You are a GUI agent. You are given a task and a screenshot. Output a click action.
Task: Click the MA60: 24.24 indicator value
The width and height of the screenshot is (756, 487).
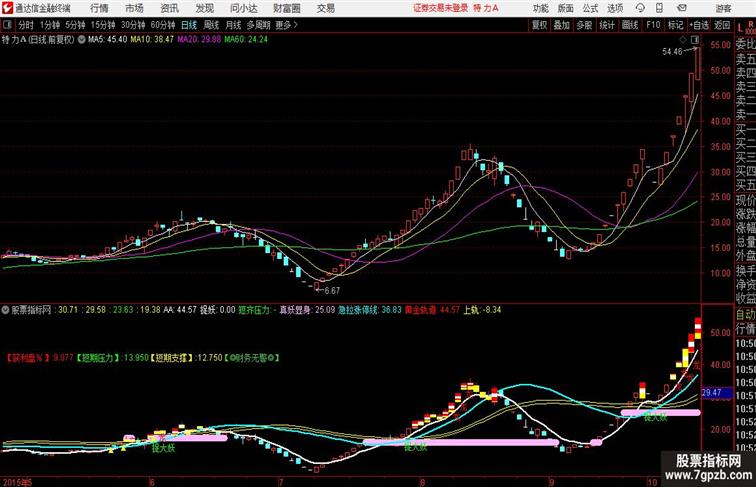coord(246,40)
